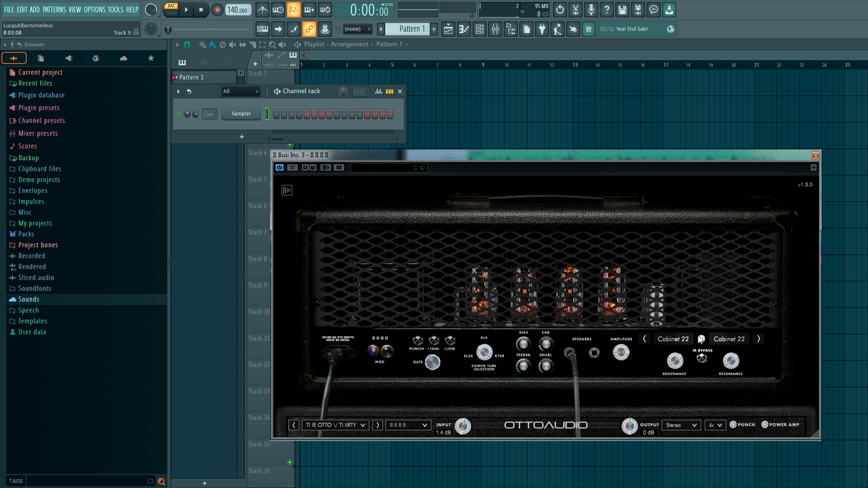Click the tempo 140.000 field
The width and height of the screenshot is (868, 488).
point(238,10)
